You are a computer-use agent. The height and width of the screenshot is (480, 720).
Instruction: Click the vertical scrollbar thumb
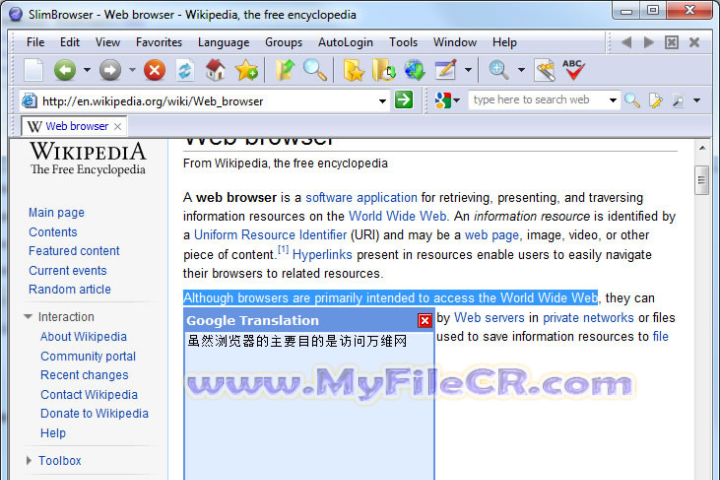(x=702, y=181)
